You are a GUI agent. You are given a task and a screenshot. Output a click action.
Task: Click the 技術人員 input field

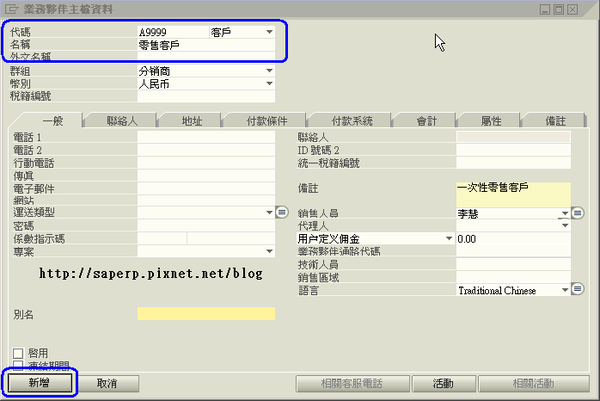513,264
